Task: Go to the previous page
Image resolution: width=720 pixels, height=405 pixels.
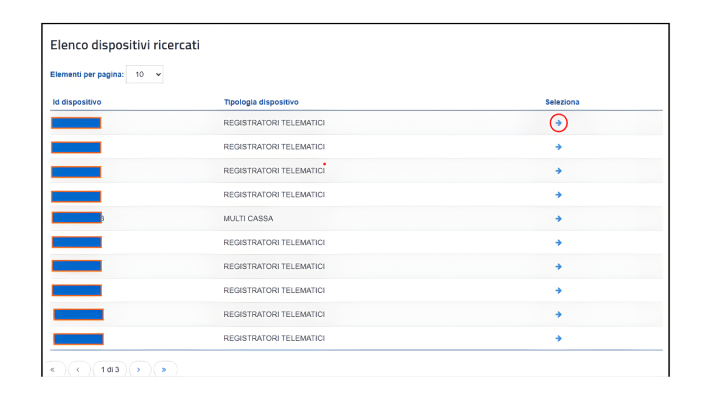Action: 79,369
